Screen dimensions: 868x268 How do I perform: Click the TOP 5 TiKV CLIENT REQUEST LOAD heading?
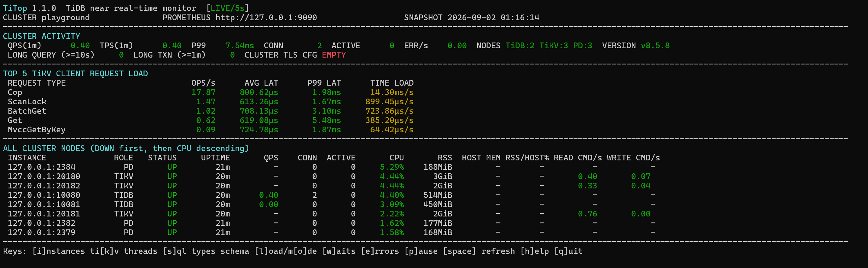(x=76, y=74)
